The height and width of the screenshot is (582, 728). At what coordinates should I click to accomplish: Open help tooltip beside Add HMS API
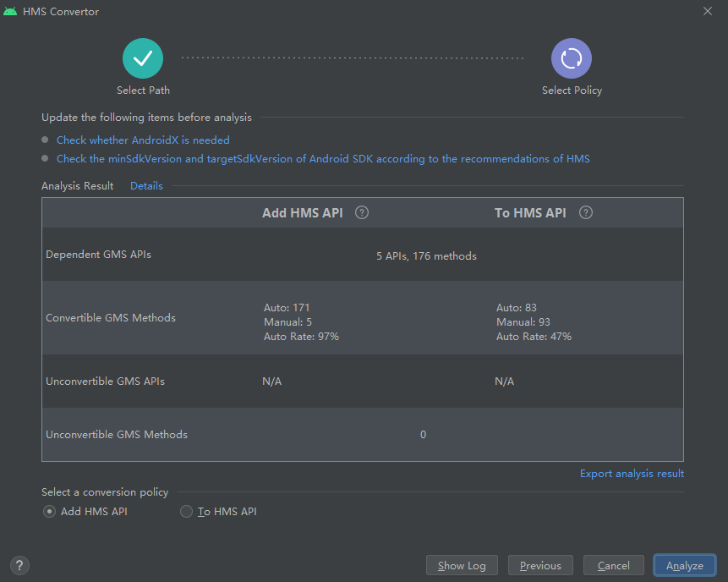[362, 212]
